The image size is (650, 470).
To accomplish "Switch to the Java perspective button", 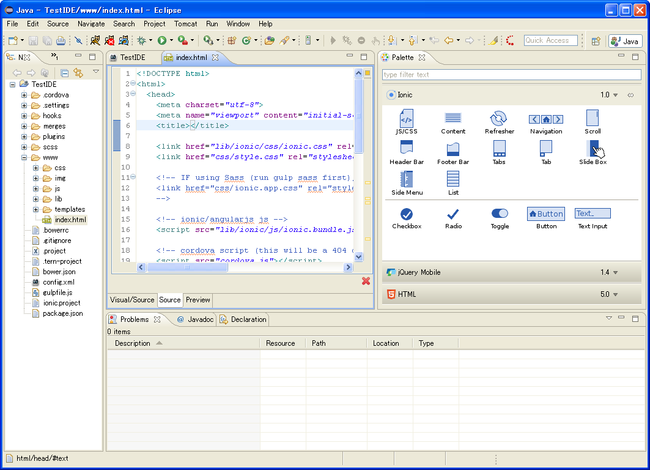I will point(625,41).
